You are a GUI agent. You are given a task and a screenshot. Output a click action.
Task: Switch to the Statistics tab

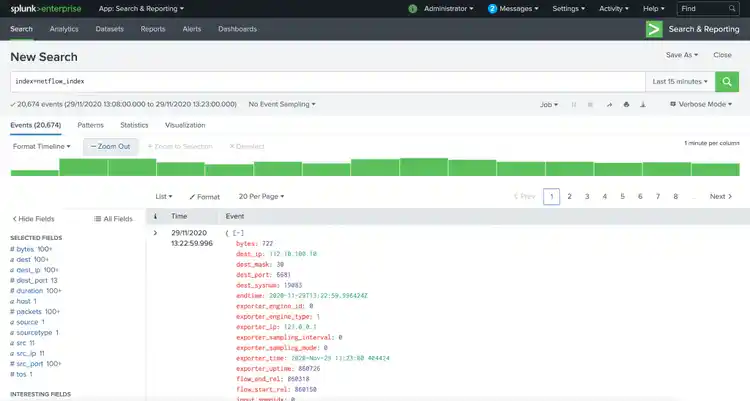(x=134, y=125)
